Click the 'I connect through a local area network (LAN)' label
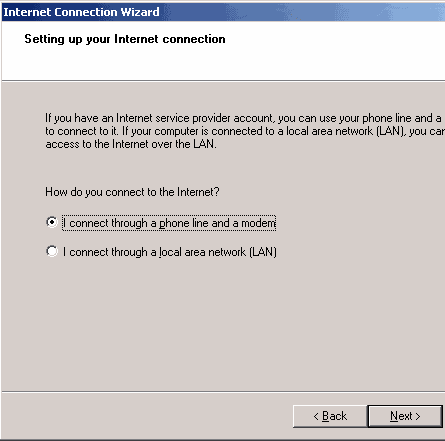 pyautogui.click(x=170, y=252)
